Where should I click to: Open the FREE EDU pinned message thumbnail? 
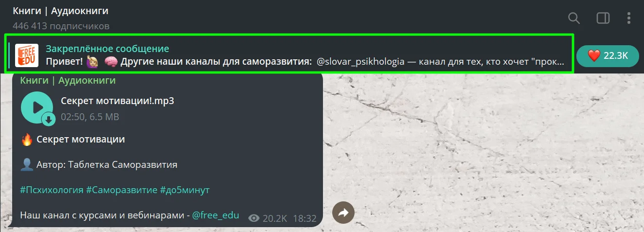(x=27, y=55)
